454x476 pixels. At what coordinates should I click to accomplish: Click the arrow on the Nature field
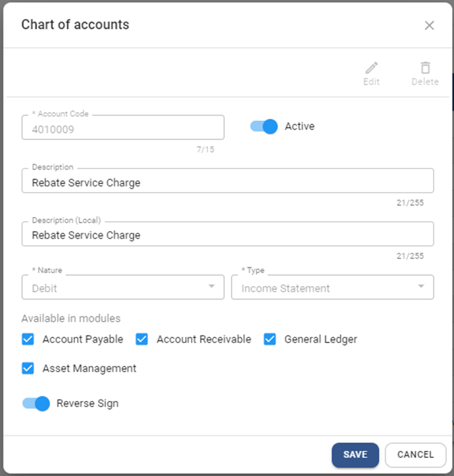pyautogui.click(x=211, y=287)
